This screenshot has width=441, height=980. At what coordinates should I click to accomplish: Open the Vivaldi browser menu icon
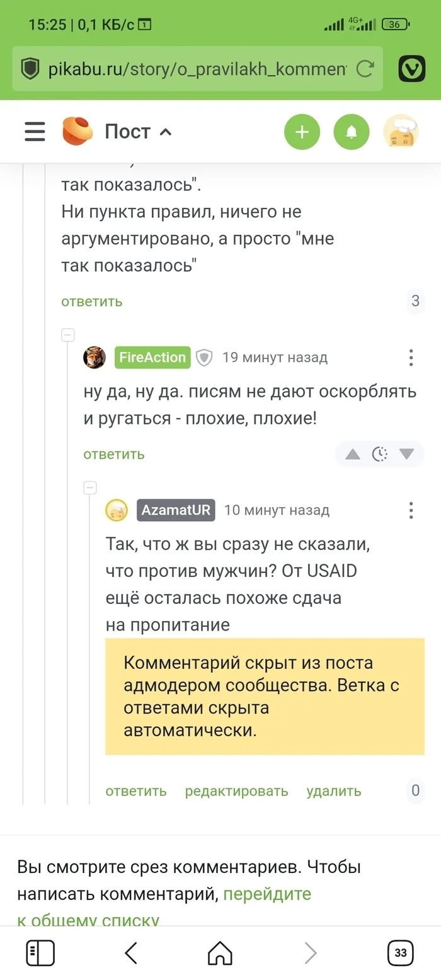[411, 68]
